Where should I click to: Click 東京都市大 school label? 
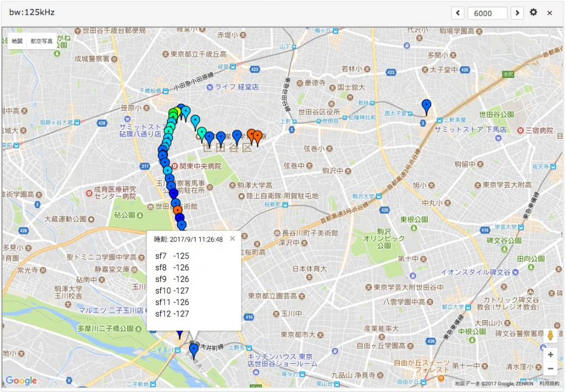tap(298, 334)
